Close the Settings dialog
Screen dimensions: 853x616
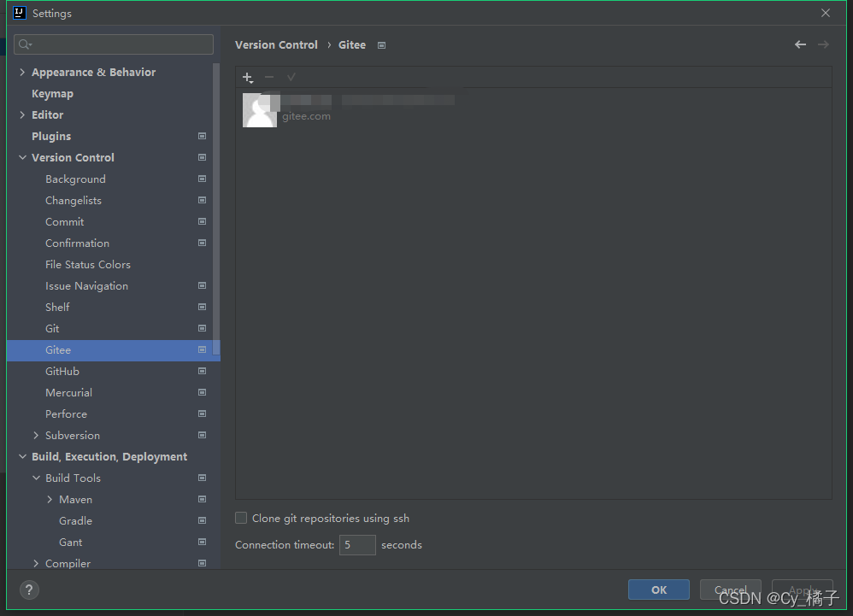(826, 13)
